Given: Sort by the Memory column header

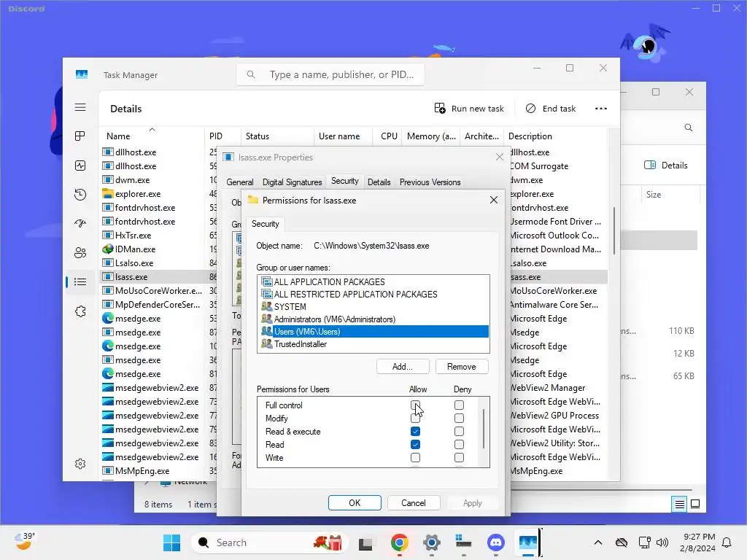Looking at the screenshot, I should click(431, 136).
